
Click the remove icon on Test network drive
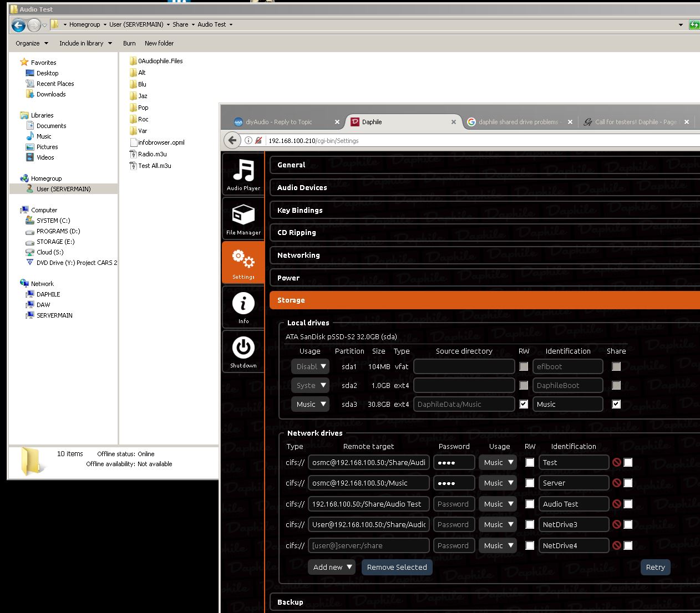tap(617, 462)
